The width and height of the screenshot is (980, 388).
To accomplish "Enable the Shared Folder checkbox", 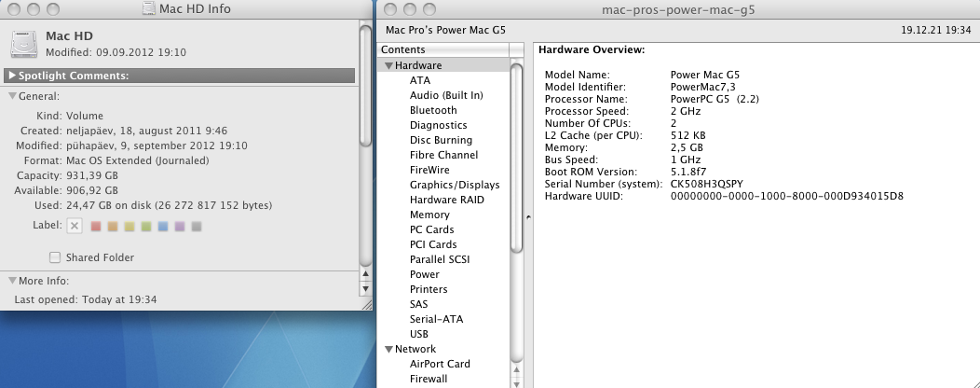I will [55, 257].
